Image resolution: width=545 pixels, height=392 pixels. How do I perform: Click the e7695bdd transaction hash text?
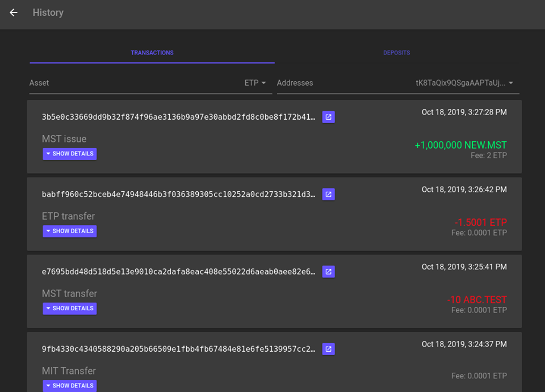click(179, 272)
